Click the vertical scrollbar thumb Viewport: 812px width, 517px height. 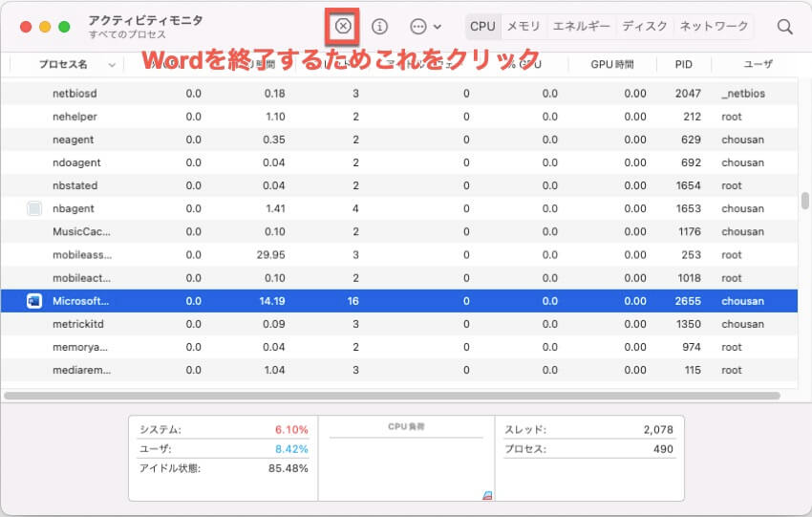(x=804, y=201)
